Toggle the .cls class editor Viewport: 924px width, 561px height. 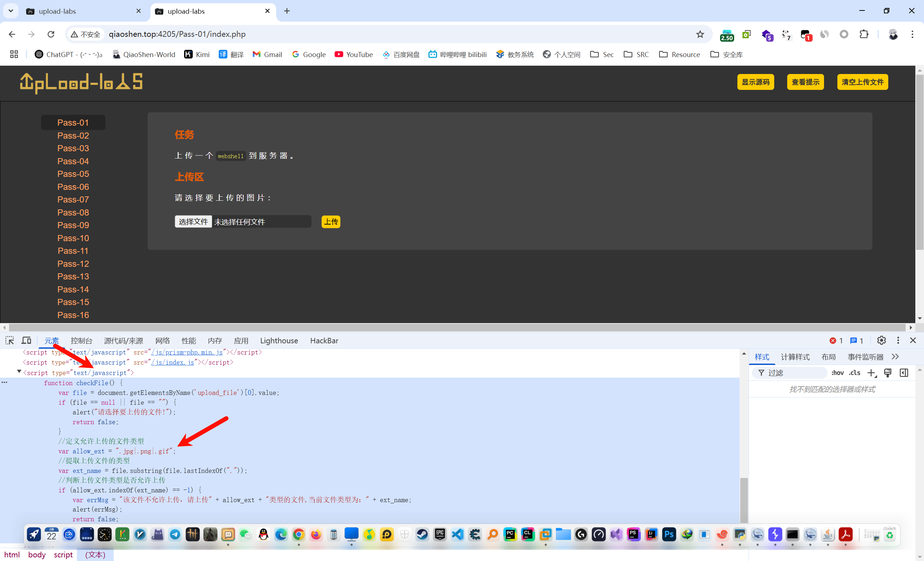[x=854, y=373]
